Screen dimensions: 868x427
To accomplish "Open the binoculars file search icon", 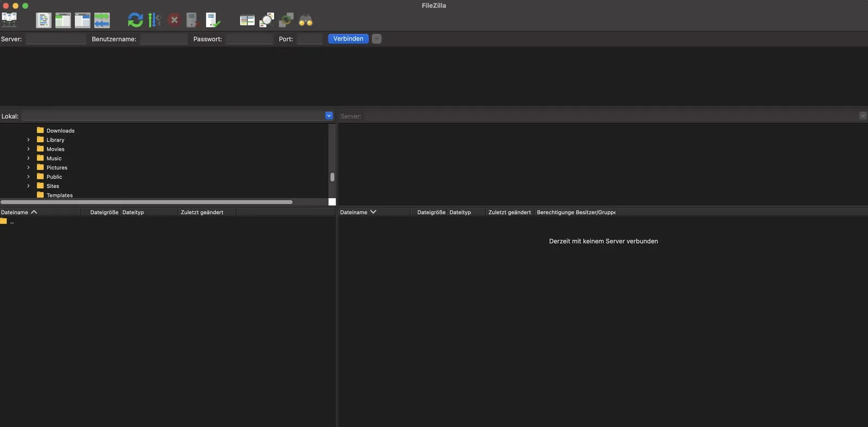I will [x=305, y=21].
